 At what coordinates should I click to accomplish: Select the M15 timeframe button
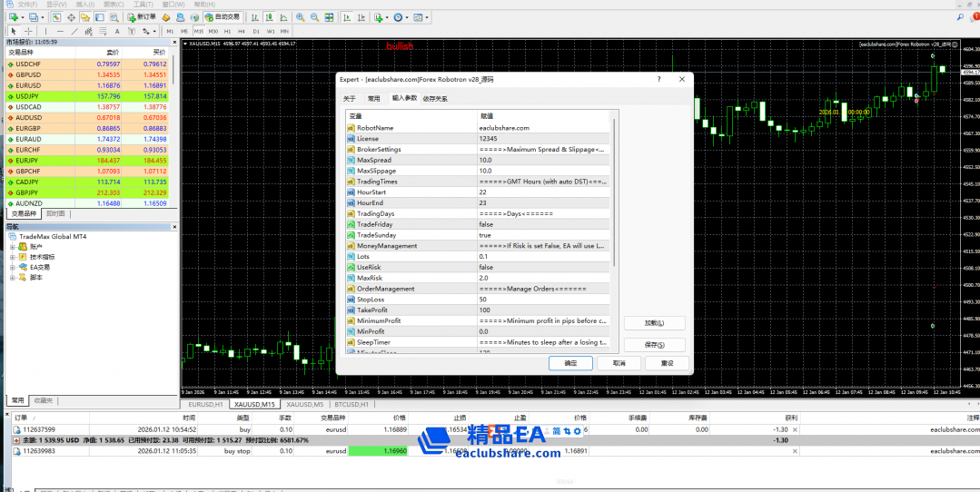point(198,31)
